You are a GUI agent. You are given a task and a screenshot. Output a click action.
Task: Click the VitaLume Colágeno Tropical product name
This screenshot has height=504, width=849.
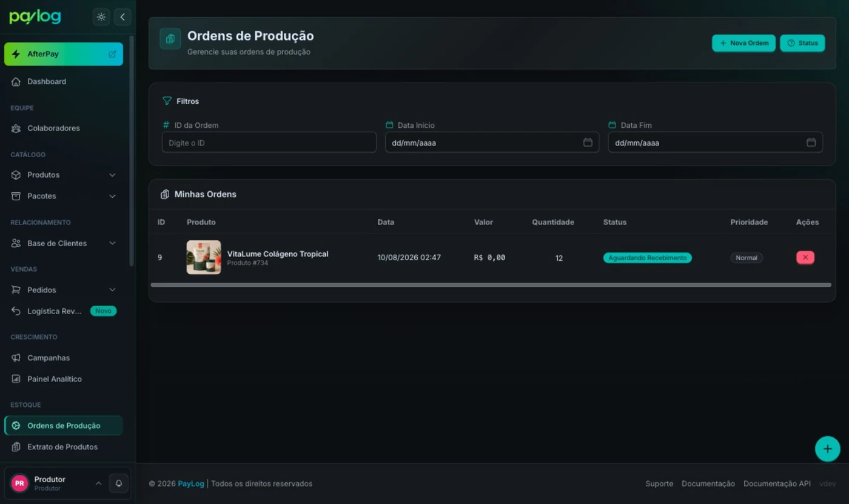point(278,254)
